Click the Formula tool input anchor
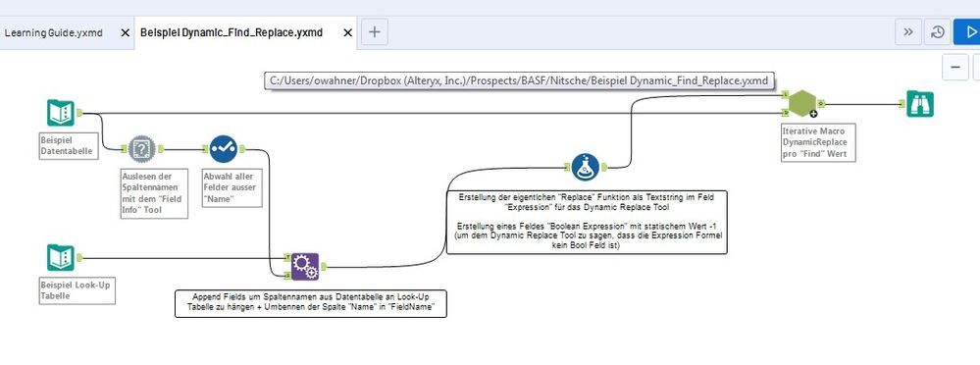The height and width of the screenshot is (365, 980). tap(567, 167)
